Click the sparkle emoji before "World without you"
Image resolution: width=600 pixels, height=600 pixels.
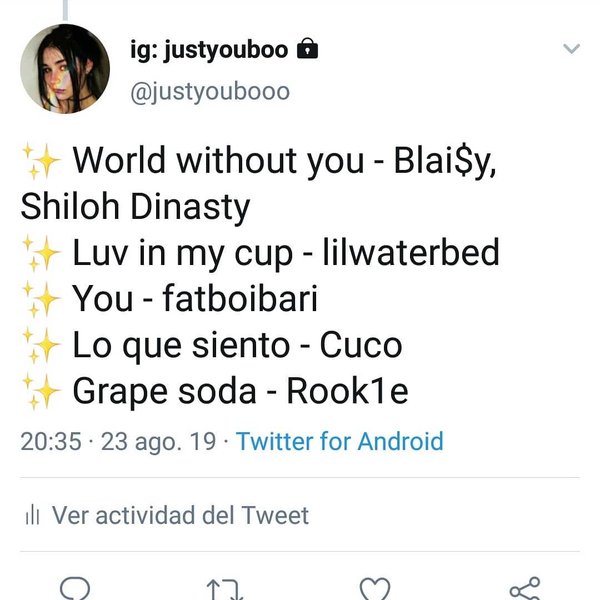(42, 159)
